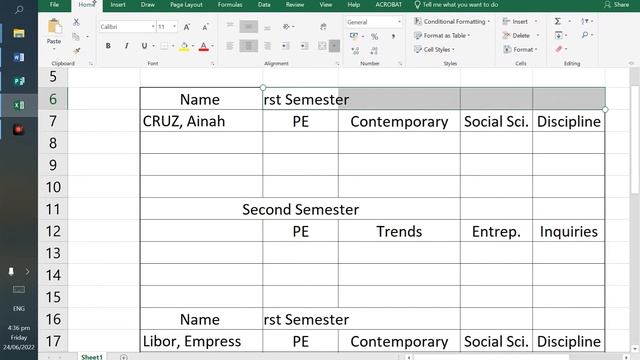Click the Increase Decimal icon
The image size is (640, 360).
coord(355,51)
